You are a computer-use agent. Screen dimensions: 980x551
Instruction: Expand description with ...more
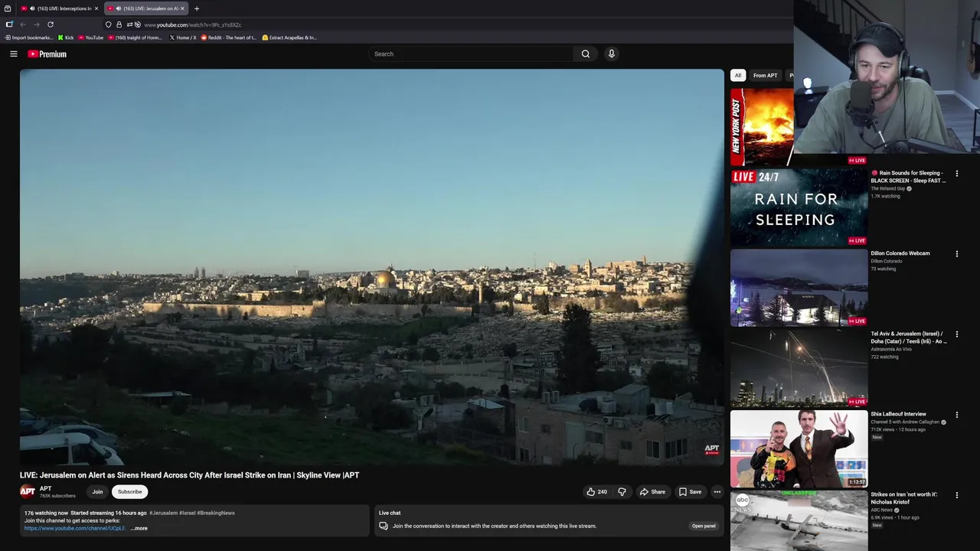[139, 528]
